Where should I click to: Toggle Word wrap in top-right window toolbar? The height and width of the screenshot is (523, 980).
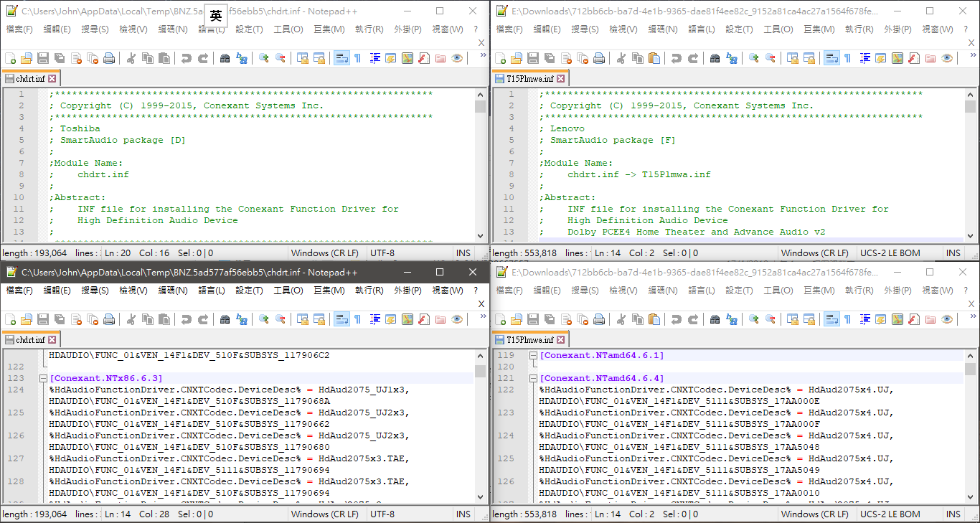click(x=831, y=58)
